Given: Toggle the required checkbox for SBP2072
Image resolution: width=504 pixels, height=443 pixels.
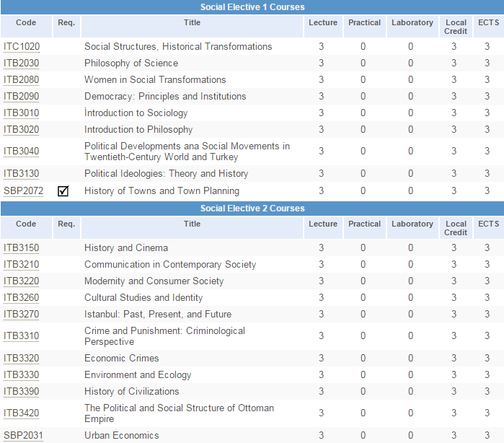Looking at the screenshot, I should (x=63, y=191).
